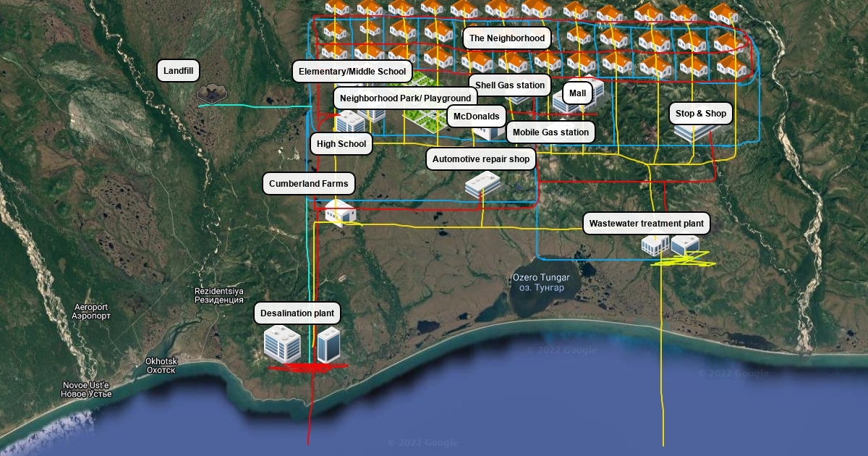Select the larger left Desalination plant building
This screenshot has height=456, width=868.
(x=282, y=343)
